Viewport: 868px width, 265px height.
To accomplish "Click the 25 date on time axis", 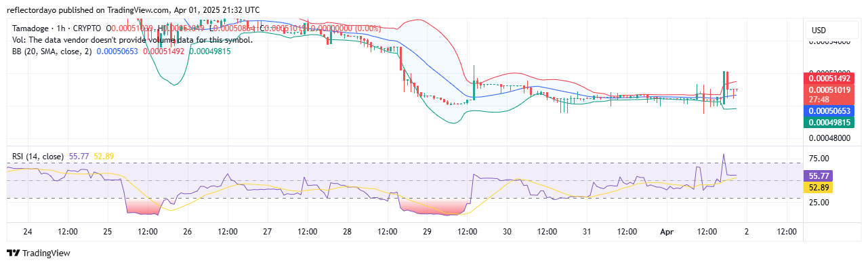I will click(108, 232).
